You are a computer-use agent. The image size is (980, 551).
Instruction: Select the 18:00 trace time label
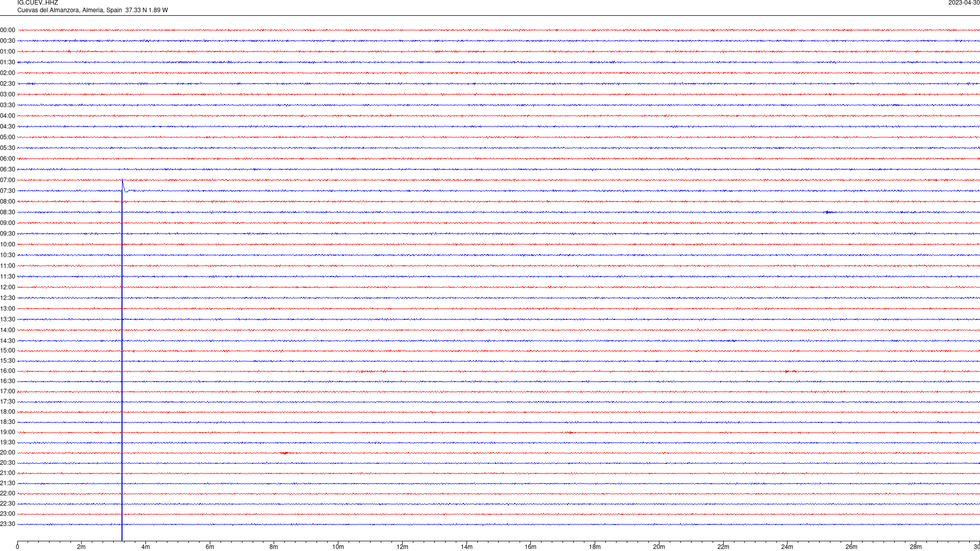pyautogui.click(x=8, y=412)
